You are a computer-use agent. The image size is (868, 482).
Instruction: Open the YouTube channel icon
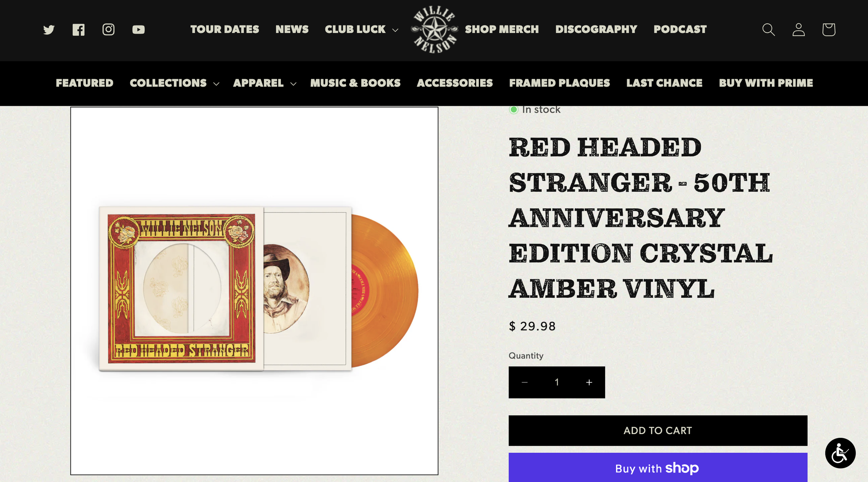pos(138,30)
